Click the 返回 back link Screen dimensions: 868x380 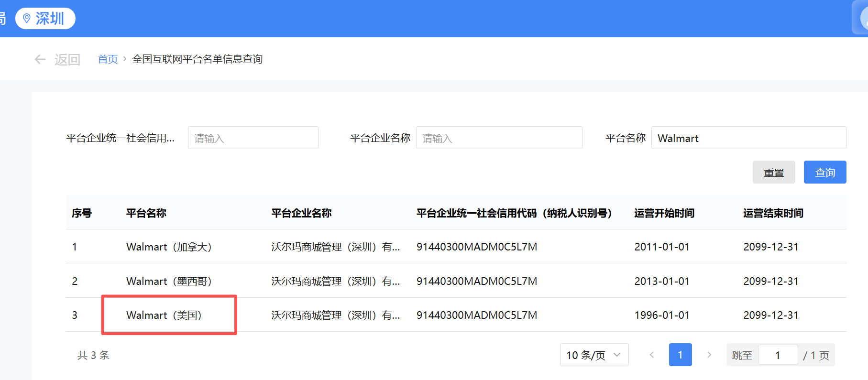pyautogui.click(x=67, y=59)
